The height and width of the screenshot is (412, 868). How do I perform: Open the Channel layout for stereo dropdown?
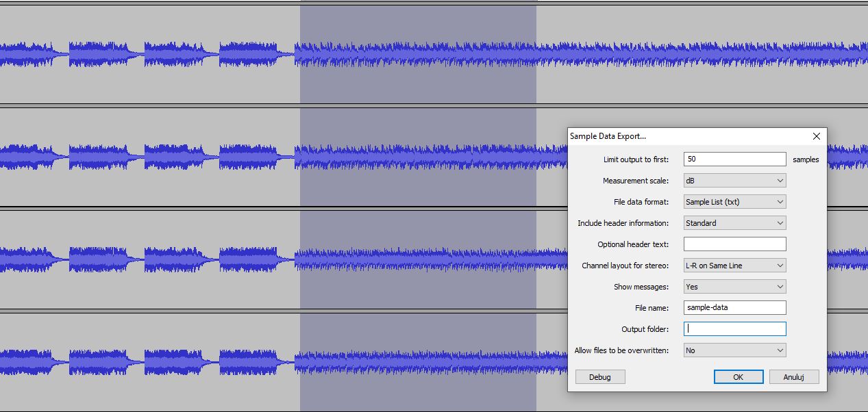click(x=734, y=265)
